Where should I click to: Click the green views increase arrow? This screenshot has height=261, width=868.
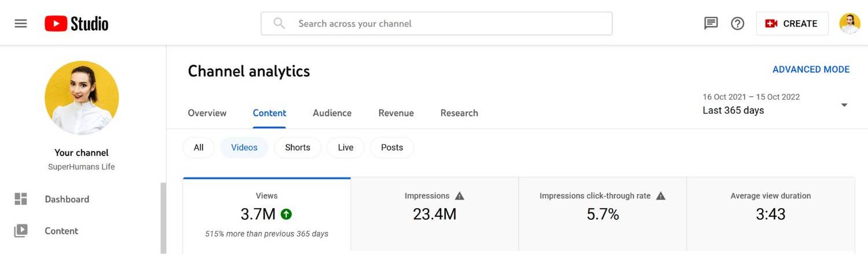coord(286,214)
